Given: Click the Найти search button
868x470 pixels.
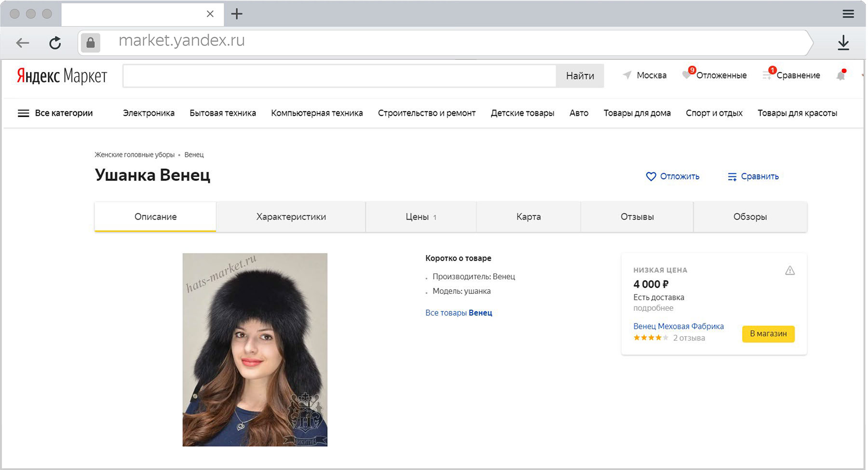Looking at the screenshot, I should click(x=580, y=76).
